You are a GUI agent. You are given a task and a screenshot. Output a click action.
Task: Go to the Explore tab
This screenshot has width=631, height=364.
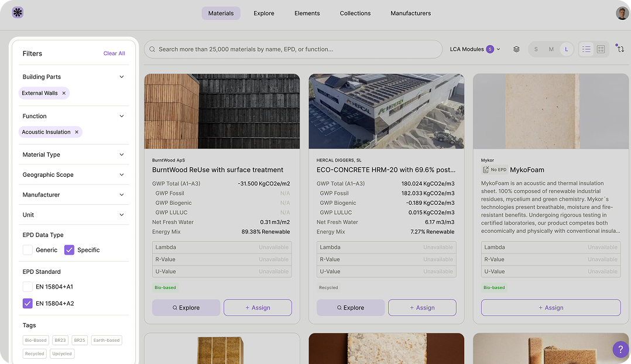[x=264, y=13]
